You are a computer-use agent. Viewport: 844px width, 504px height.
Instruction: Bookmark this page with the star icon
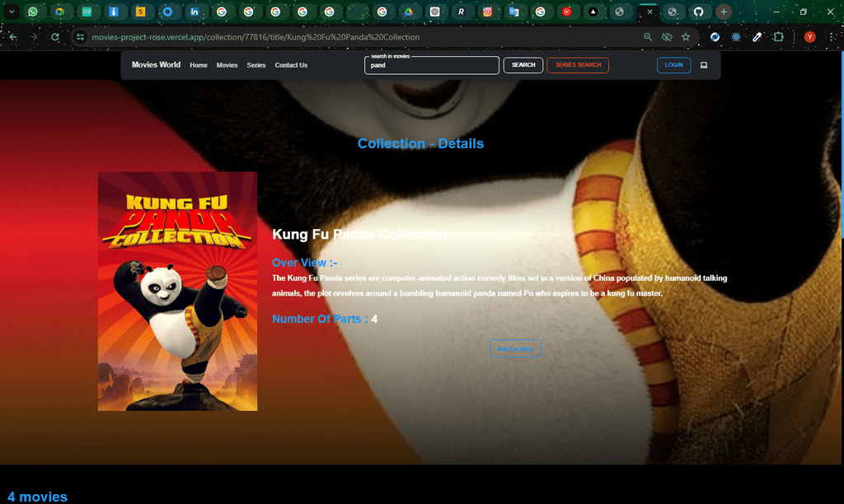[x=686, y=37]
